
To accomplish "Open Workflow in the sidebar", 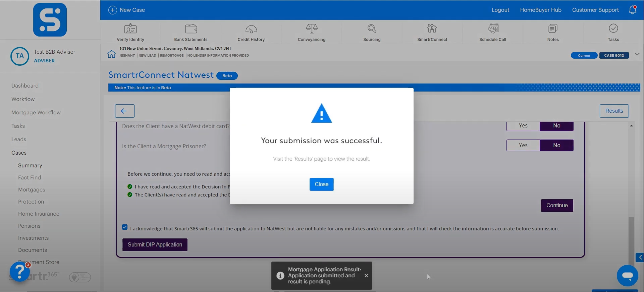I will coord(23,99).
